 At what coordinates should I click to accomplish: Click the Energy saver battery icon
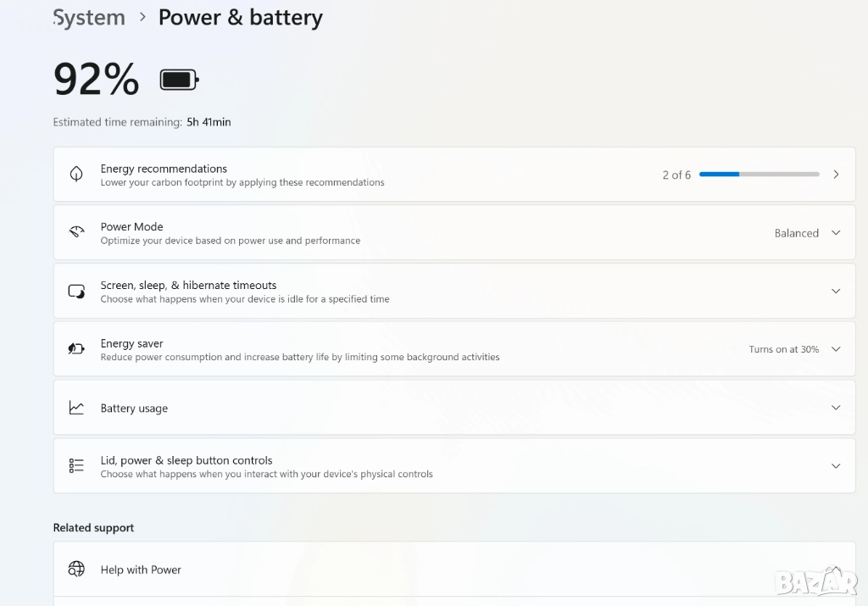click(76, 349)
